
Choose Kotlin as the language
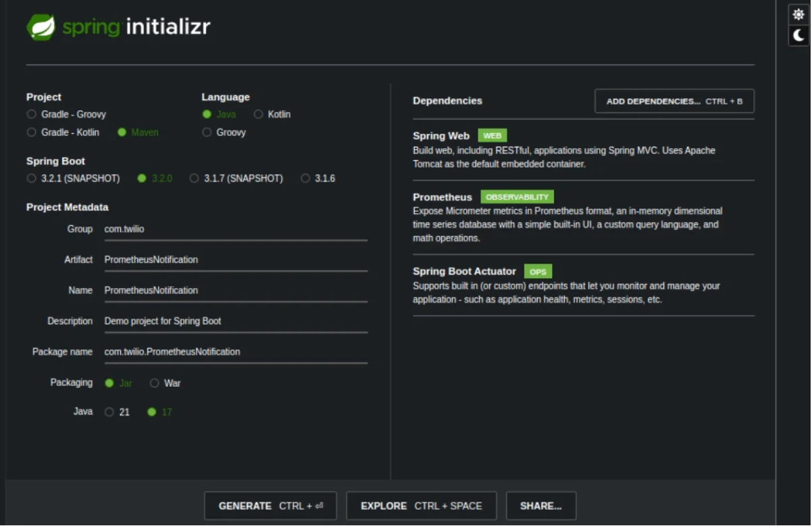[x=272, y=114]
